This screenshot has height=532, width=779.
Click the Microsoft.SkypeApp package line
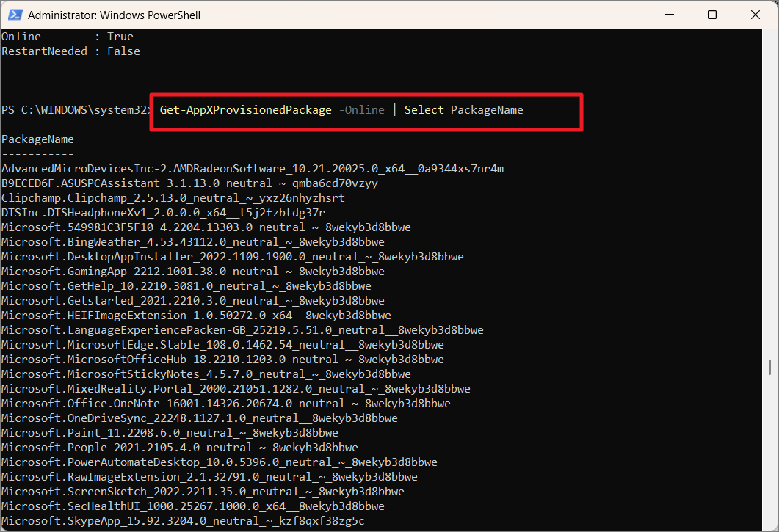pos(183,521)
